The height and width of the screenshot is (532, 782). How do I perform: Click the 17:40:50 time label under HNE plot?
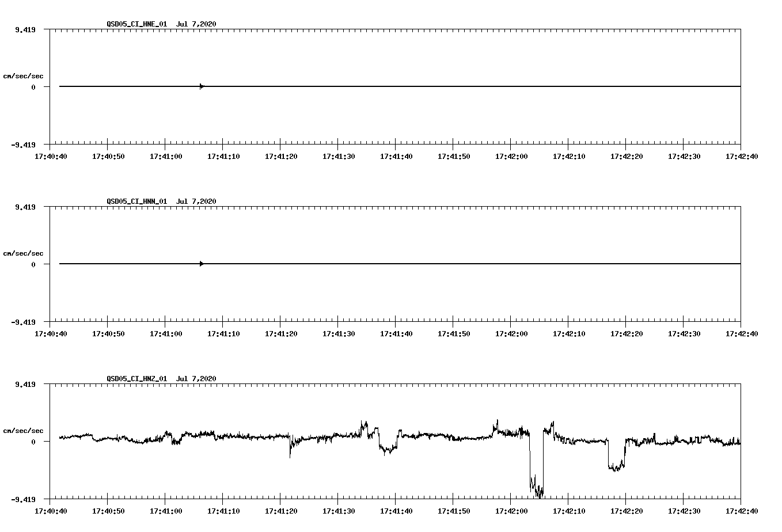click(x=108, y=156)
